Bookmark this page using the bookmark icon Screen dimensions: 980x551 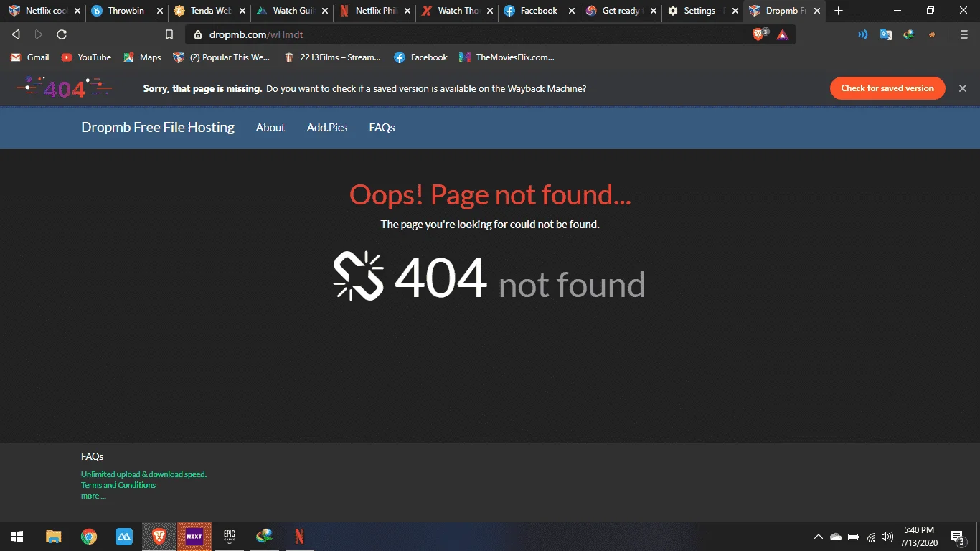pyautogui.click(x=169, y=34)
